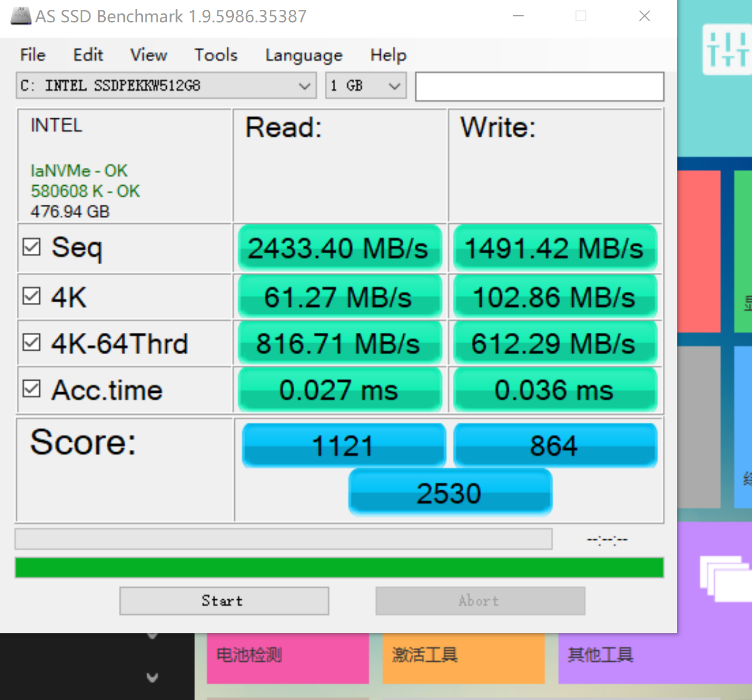
Task: Click the IaNVMe - OK driver status
Action: pos(79,171)
